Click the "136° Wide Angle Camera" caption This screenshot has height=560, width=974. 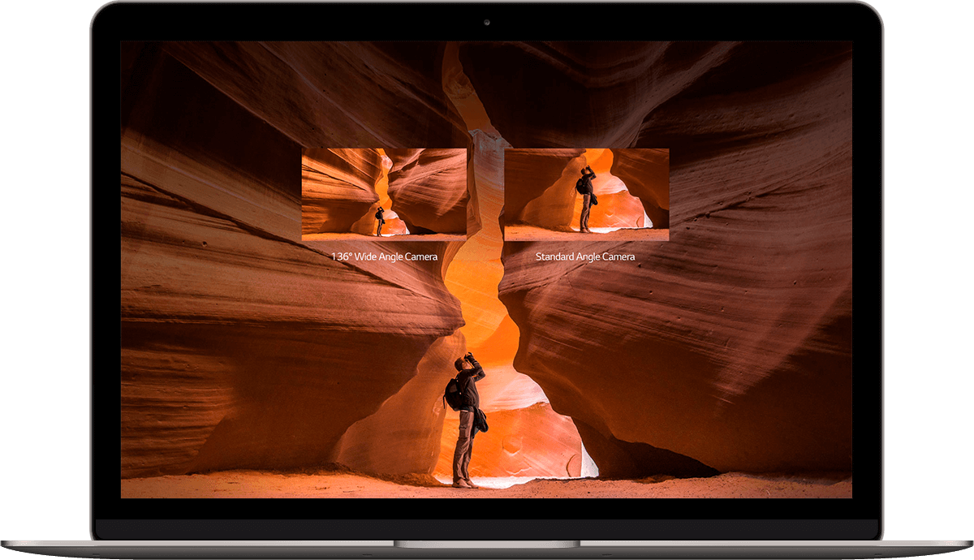coord(384,256)
